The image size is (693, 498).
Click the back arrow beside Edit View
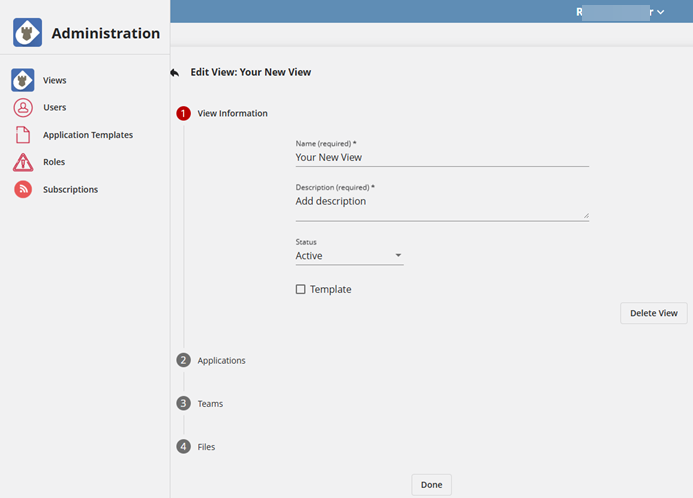click(175, 72)
